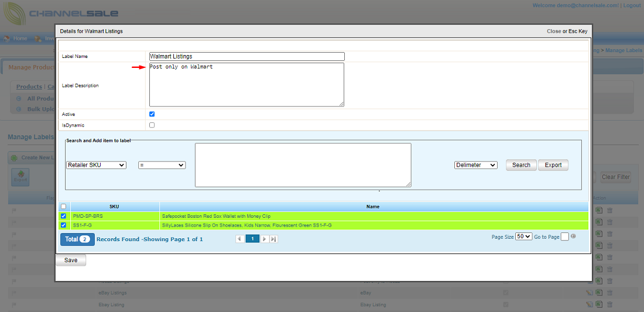
Task: Uncheck the SS1-F-G row checkbox
Action: (x=63, y=225)
